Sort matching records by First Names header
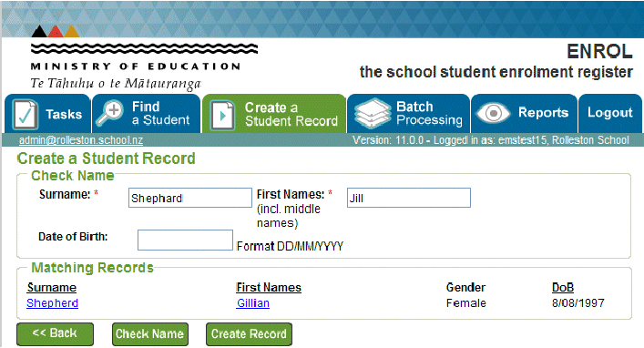Viewport: 644px width, 348px height. (269, 288)
